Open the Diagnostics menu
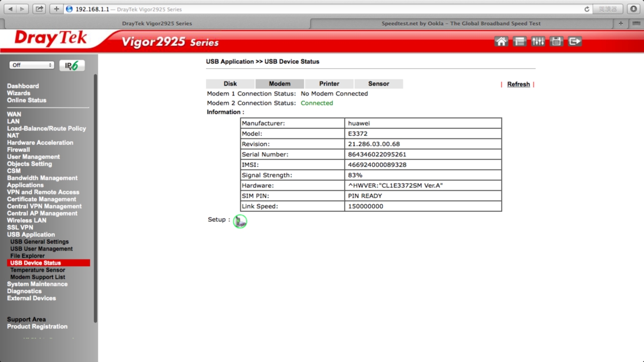The height and width of the screenshot is (362, 644). click(24, 291)
